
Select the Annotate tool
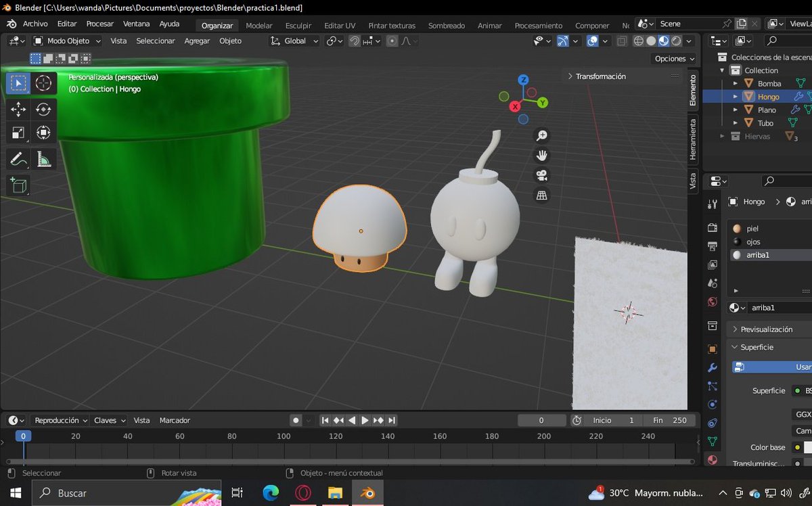18,160
